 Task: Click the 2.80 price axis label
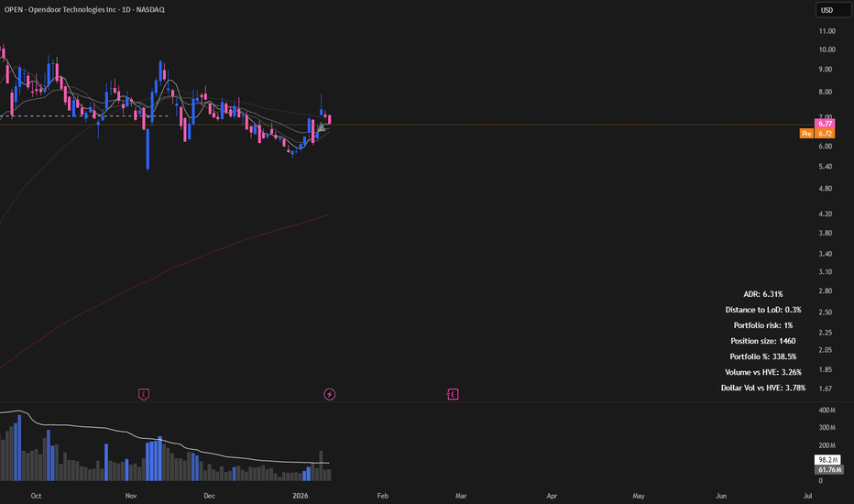[x=825, y=291]
